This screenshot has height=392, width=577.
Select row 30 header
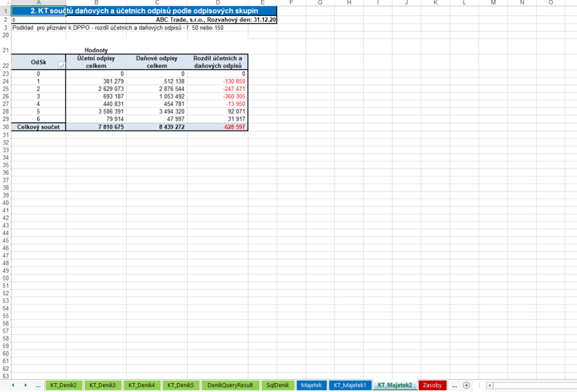[x=5, y=127]
